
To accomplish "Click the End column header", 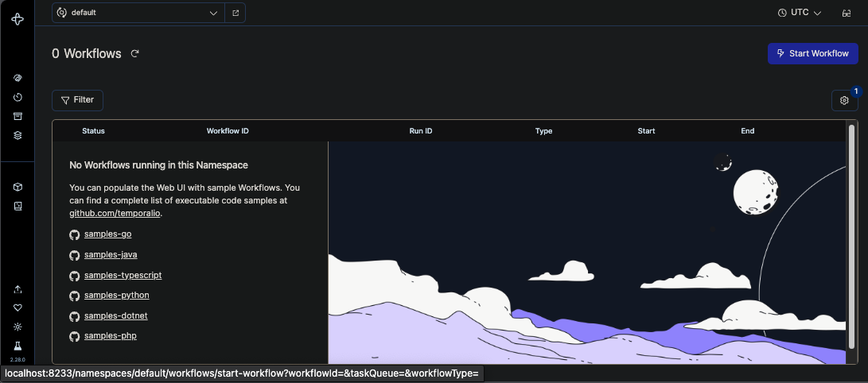I will coord(747,131).
